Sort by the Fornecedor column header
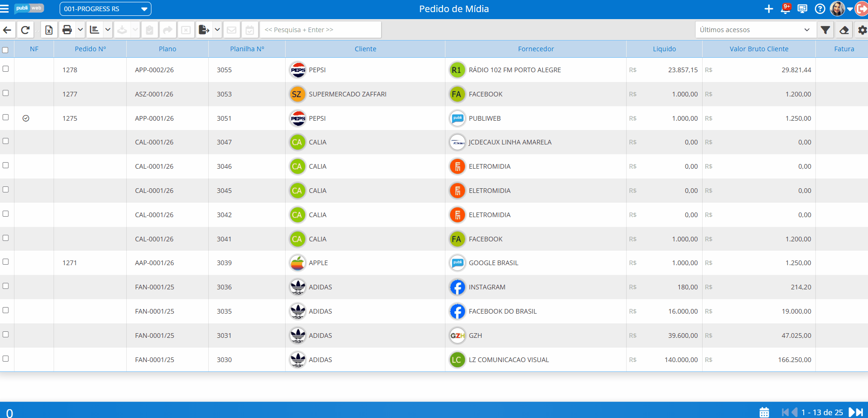868x418 pixels. (x=536, y=49)
